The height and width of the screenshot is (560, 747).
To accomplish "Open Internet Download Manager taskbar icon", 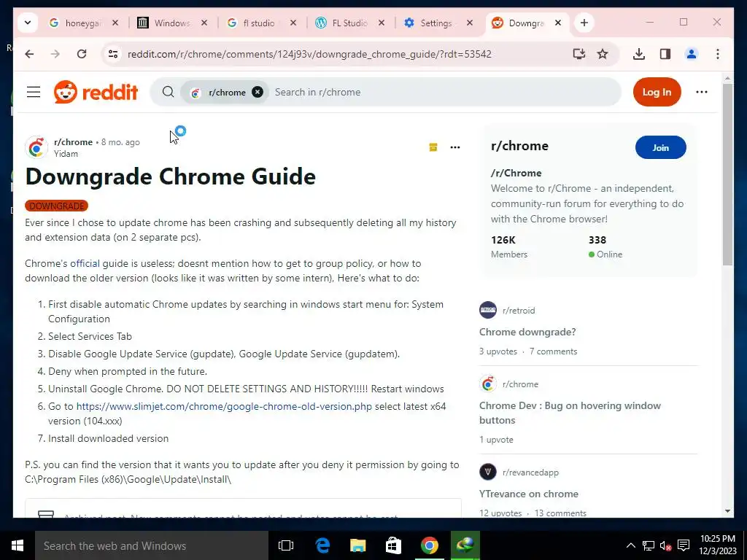I will pos(465,545).
